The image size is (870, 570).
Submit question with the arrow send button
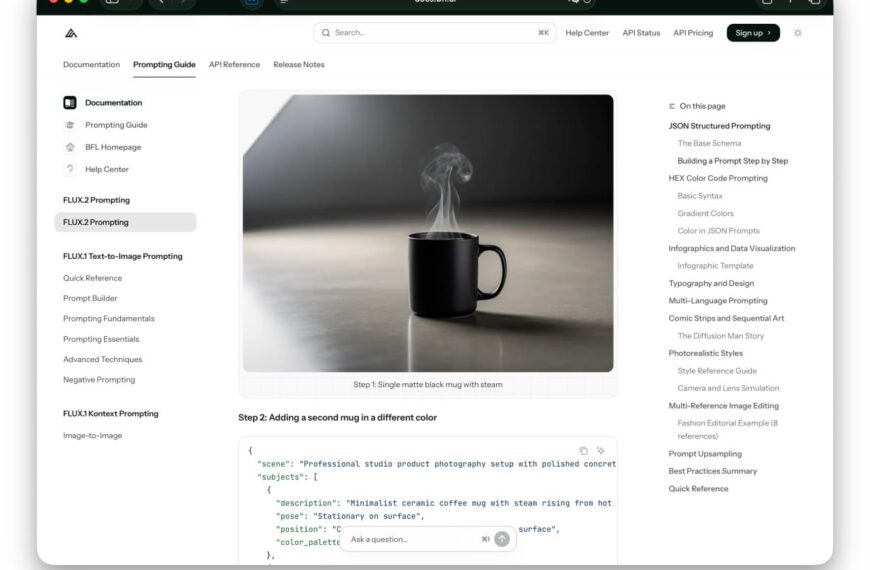[502, 539]
